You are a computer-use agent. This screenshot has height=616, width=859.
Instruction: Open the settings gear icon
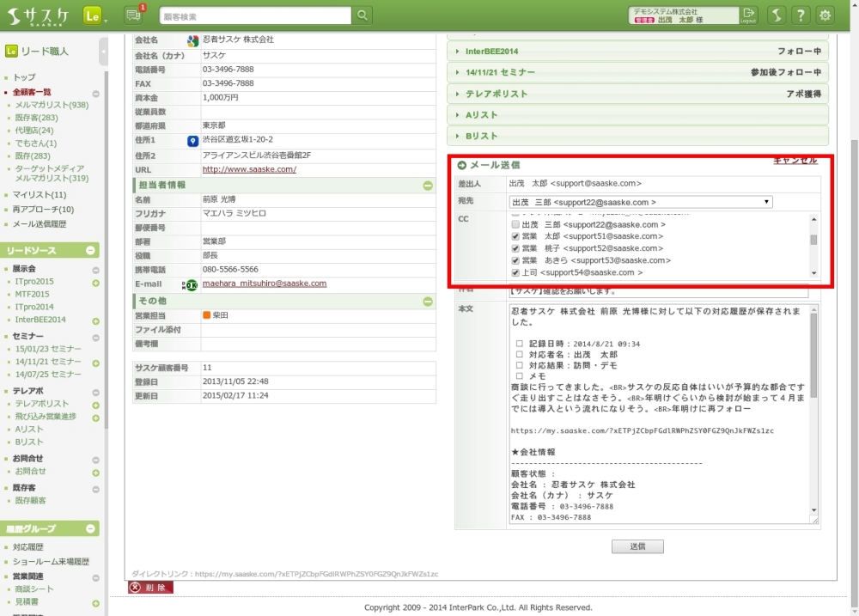coord(825,15)
